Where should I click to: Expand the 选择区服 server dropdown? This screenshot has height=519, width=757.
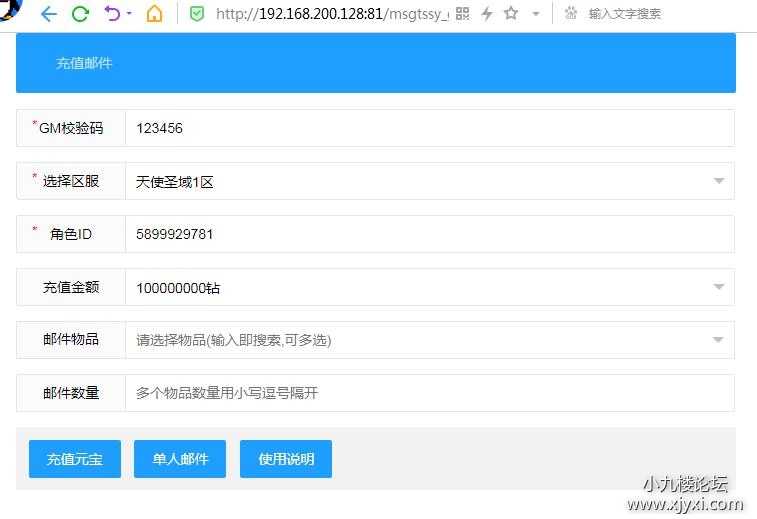(x=718, y=181)
